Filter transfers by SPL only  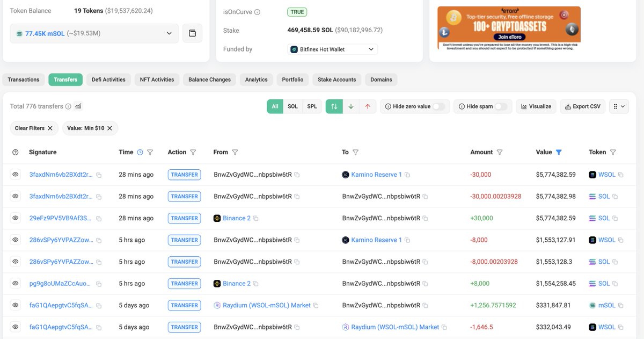tap(312, 106)
